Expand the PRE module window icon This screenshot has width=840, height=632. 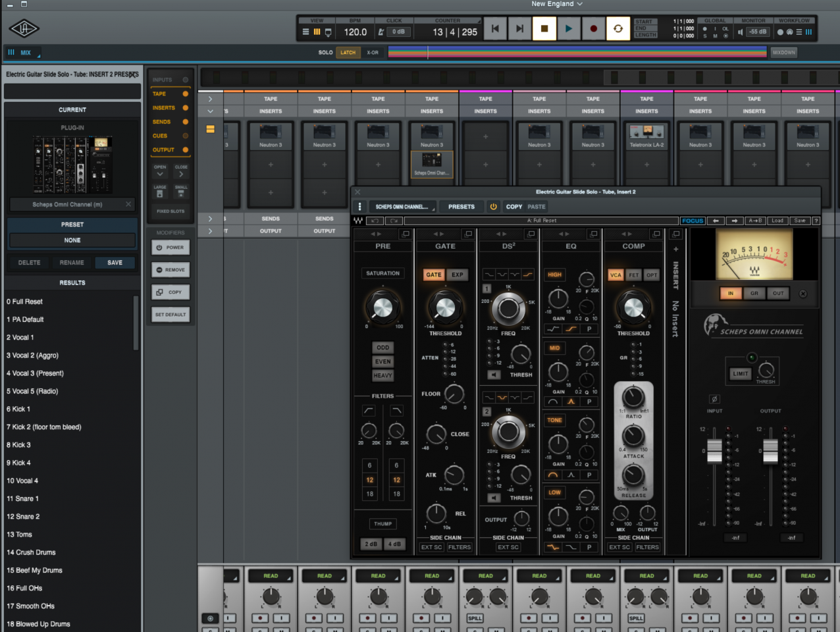point(406,234)
